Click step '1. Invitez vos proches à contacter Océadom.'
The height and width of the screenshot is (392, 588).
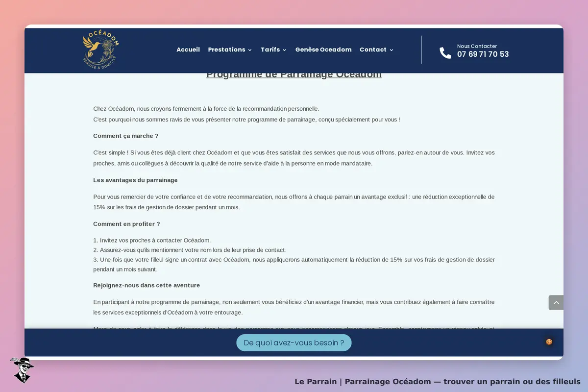pyautogui.click(x=152, y=240)
